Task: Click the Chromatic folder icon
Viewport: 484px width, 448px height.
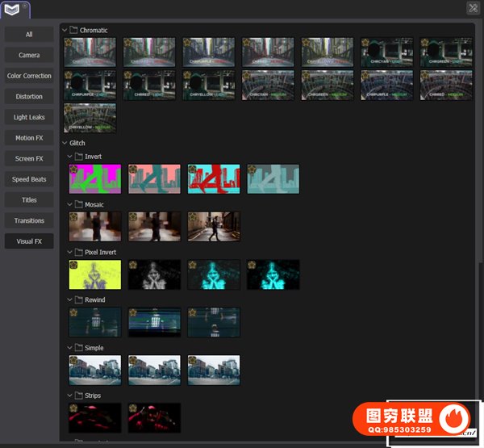Action: point(74,31)
